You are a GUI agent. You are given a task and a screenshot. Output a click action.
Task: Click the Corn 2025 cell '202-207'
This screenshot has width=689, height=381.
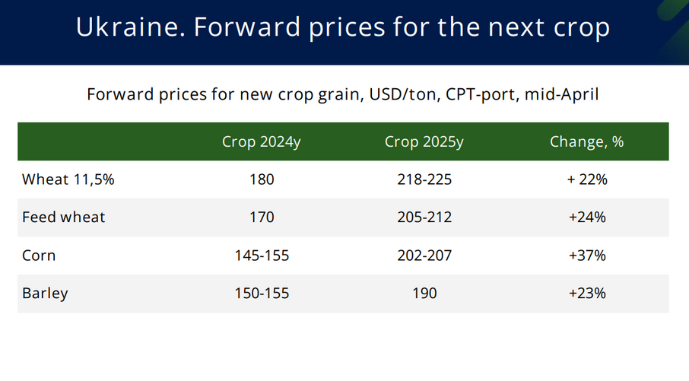[424, 255]
